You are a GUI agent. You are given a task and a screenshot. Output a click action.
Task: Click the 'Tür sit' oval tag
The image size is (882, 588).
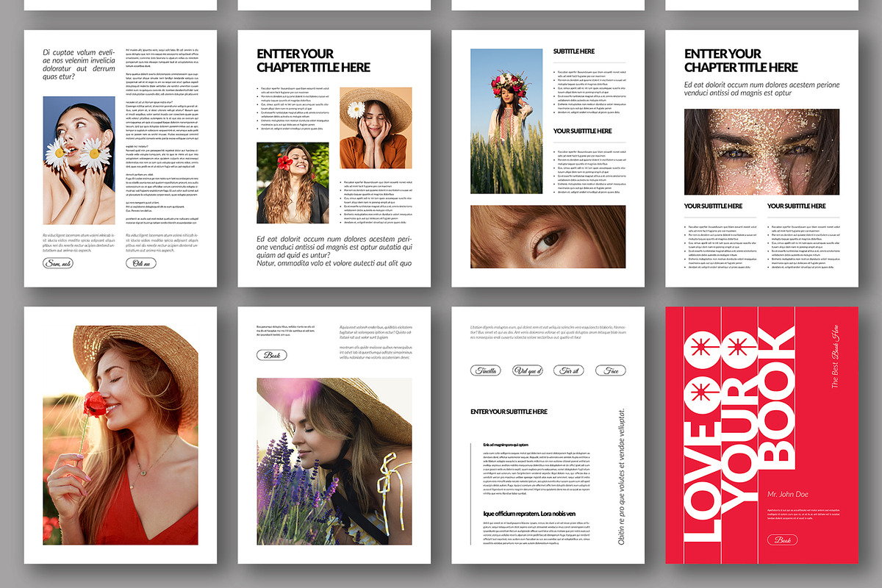(570, 370)
